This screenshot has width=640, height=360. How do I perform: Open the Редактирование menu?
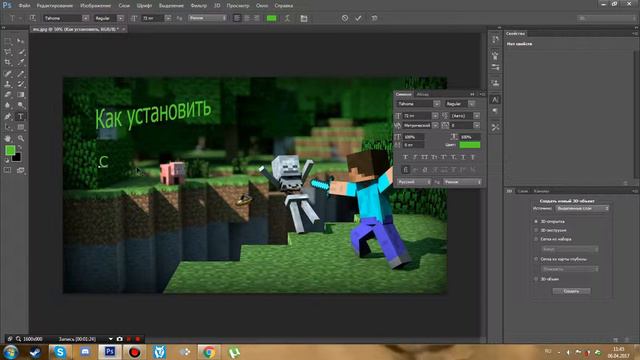[x=54, y=6]
